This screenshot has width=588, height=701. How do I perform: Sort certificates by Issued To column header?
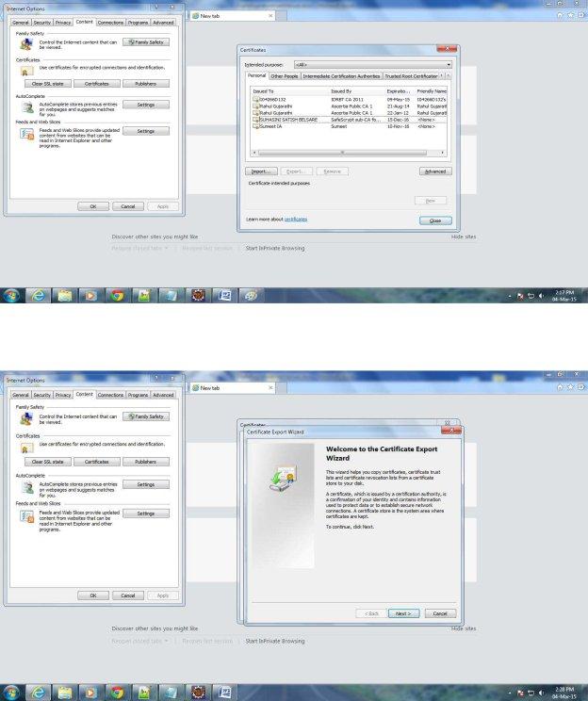[x=289, y=91]
